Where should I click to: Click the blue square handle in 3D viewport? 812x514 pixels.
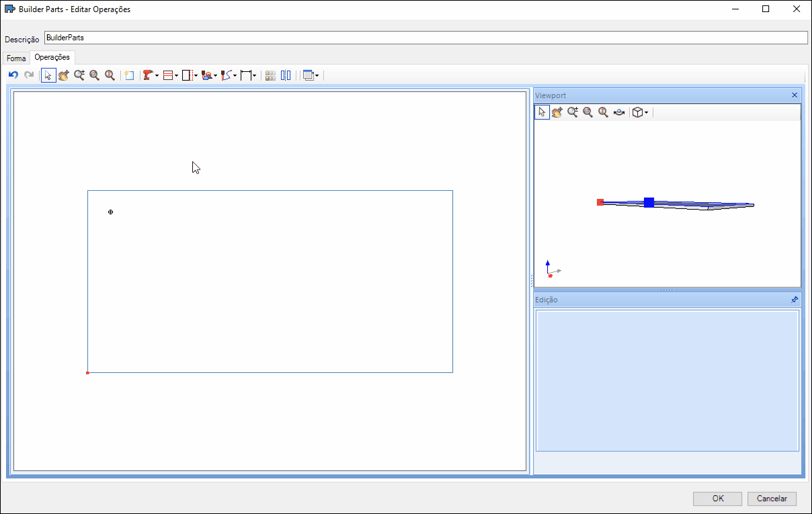pos(649,202)
